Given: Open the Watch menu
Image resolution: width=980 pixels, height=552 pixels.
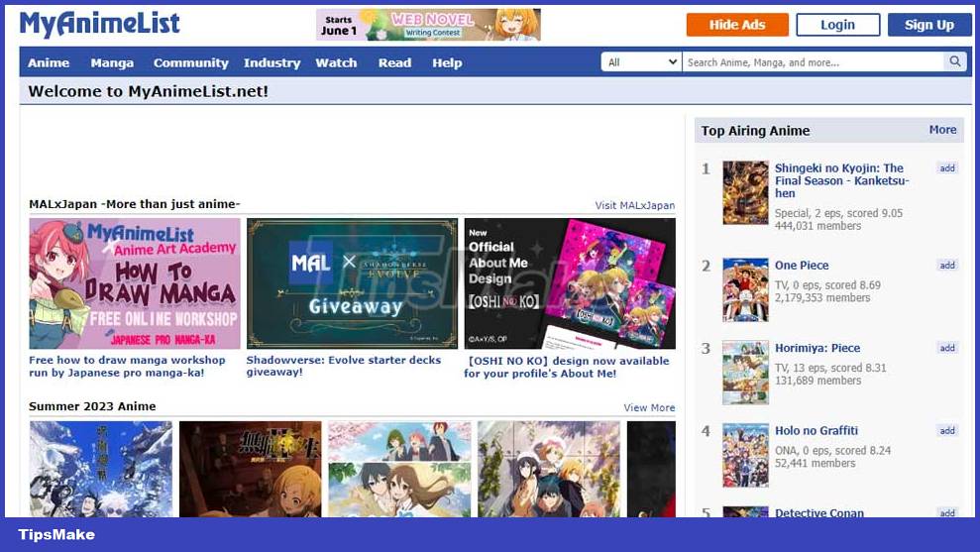Looking at the screenshot, I should (336, 62).
